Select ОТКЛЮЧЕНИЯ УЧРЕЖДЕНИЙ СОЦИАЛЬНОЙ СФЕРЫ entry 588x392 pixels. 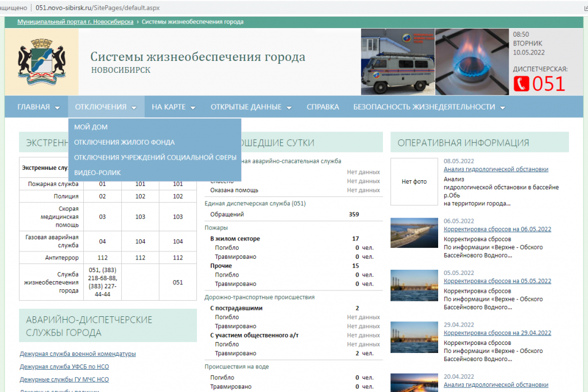(x=155, y=157)
